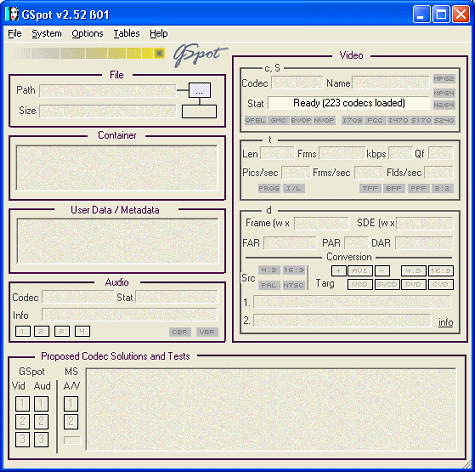
Task: Click the S240 indicator
Action: coord(444,120)
